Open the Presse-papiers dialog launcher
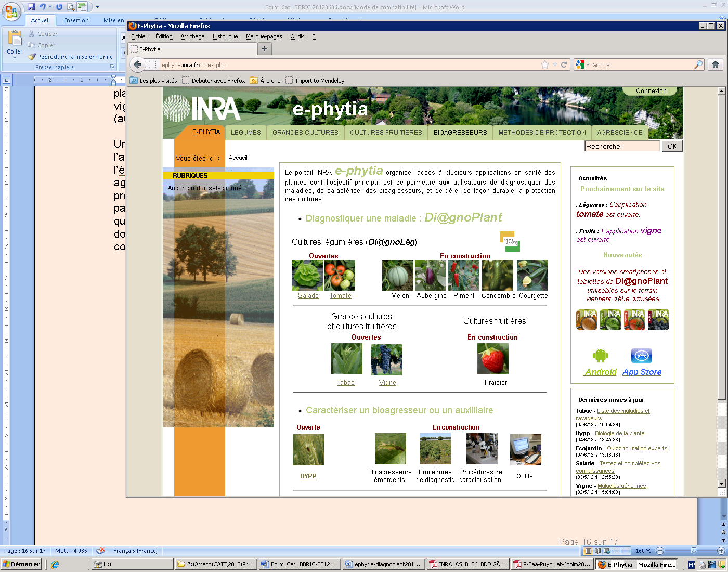The image size is (728, 572). 112,67
